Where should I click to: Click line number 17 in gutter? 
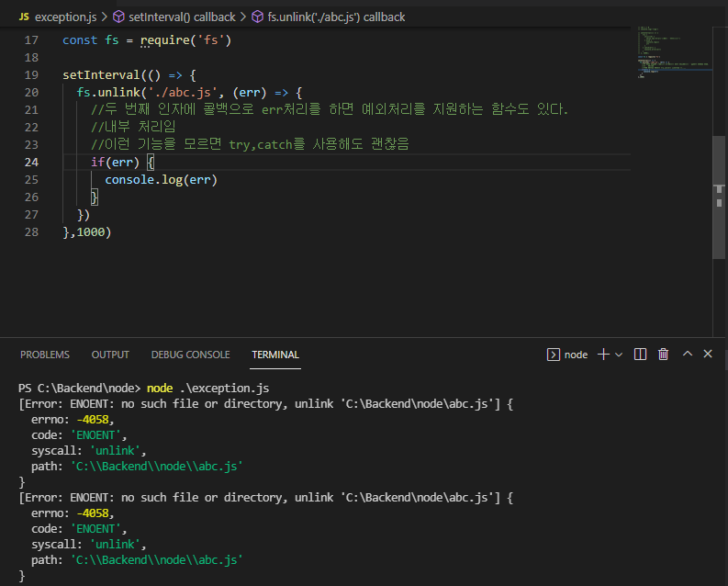pyautogui.click(x=31, y=40)
